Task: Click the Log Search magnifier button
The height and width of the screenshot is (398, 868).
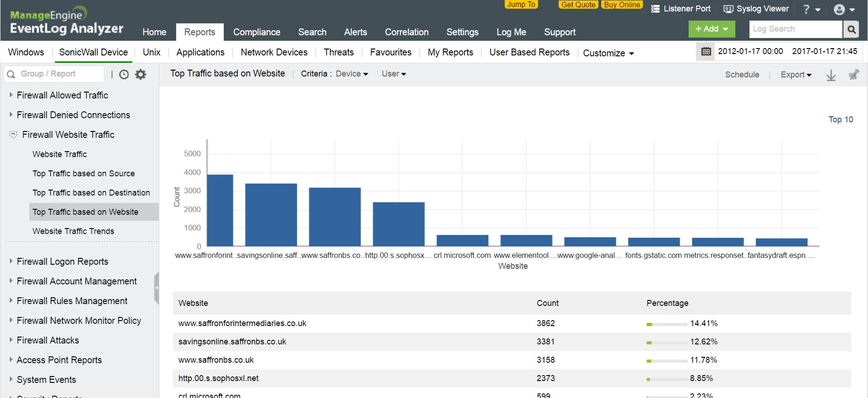Action: pyautogui.click(x=851, y=29)
